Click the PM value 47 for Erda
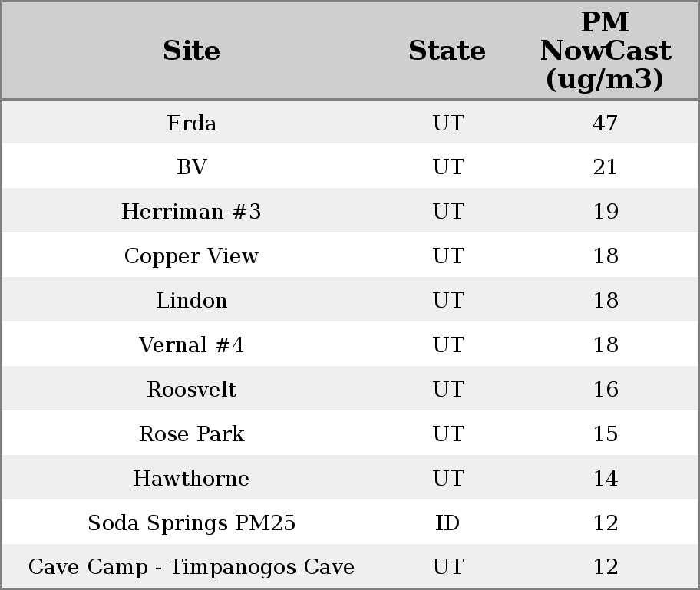The image size is (700, 590). click(x=605, y=124)
